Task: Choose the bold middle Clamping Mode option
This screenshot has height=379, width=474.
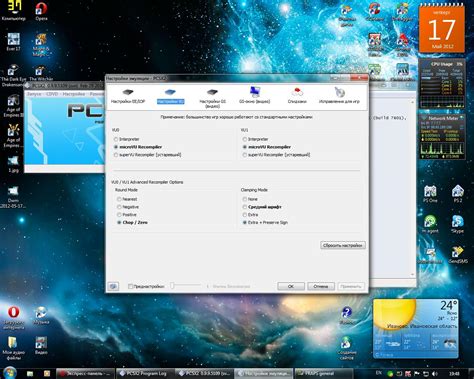Action: tap(262, 207)
